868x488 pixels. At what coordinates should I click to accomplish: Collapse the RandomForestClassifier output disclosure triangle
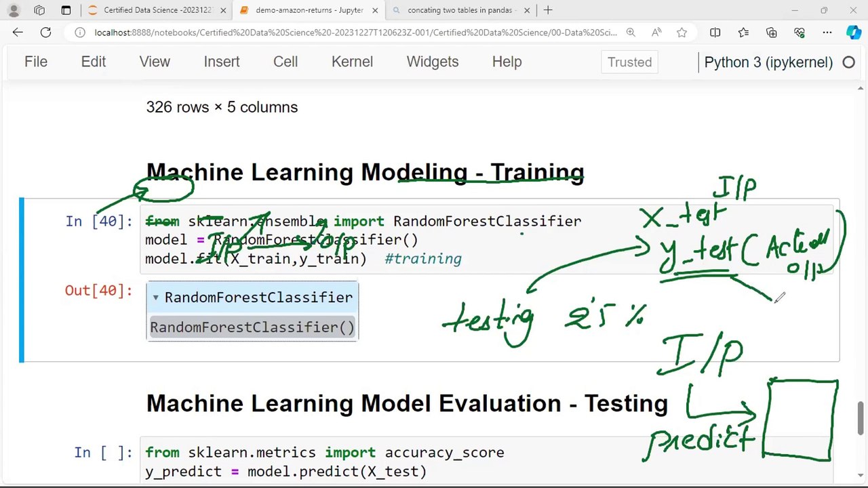[156, 298]
